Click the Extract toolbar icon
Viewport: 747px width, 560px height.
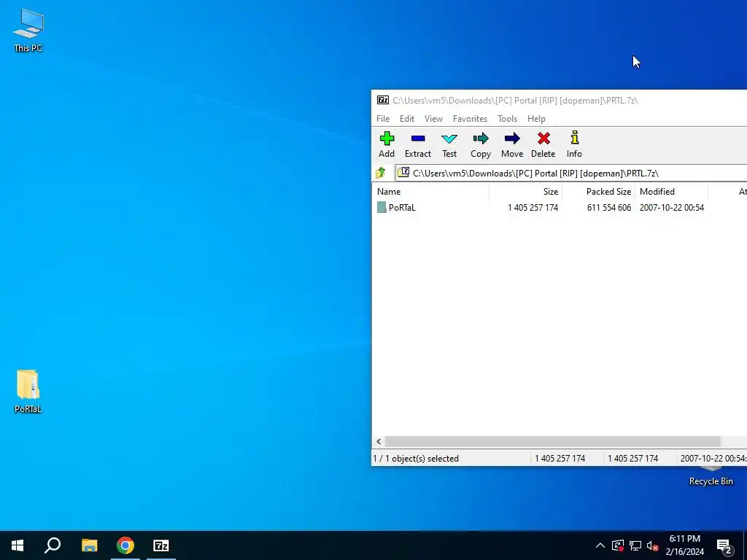[418, 144]
